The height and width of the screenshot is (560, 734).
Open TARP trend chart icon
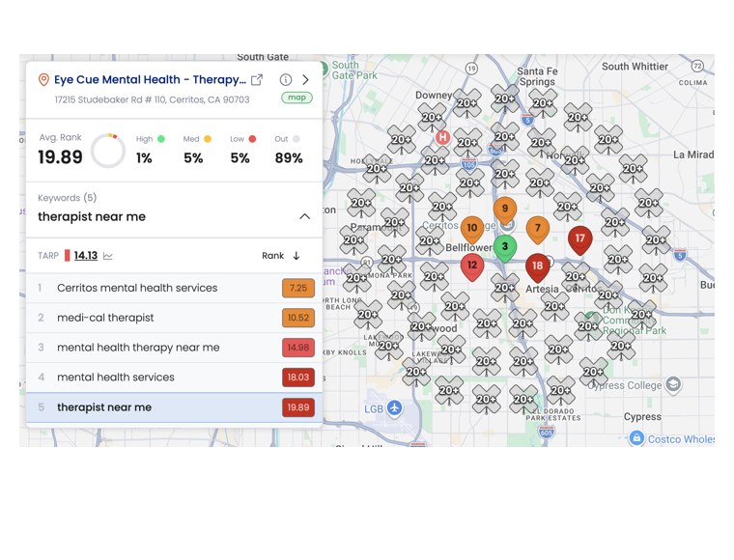107,256
